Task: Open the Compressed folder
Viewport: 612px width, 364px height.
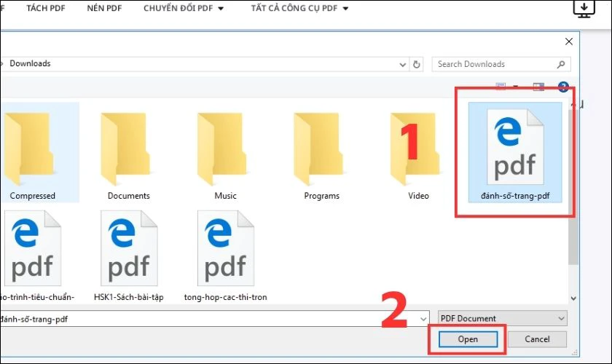Action: point(33,154)
